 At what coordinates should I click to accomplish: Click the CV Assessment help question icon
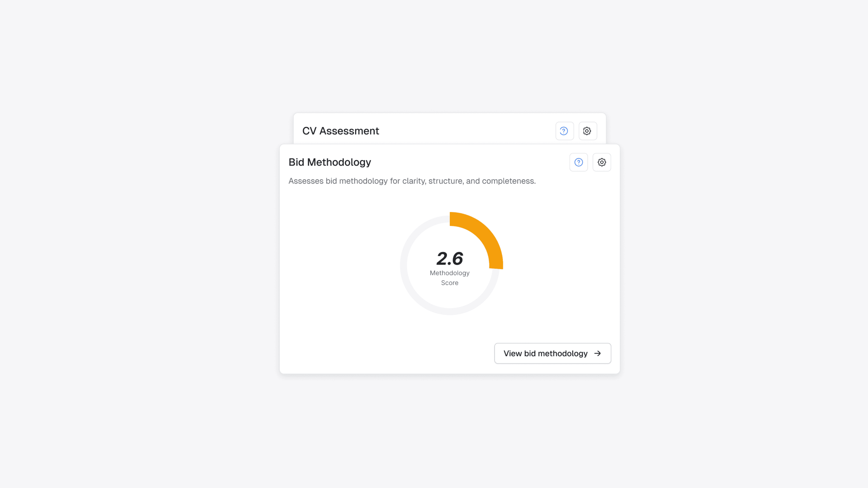[x=564, y=131]
